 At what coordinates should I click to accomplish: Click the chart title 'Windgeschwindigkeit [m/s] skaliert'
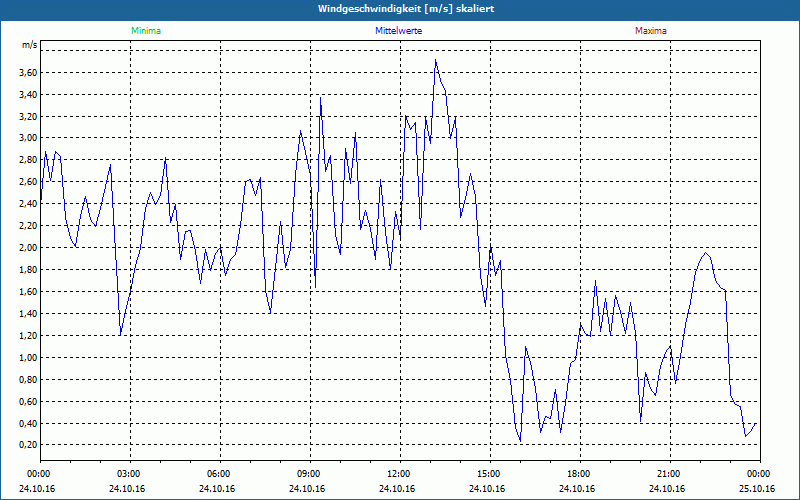pos(406,9)
